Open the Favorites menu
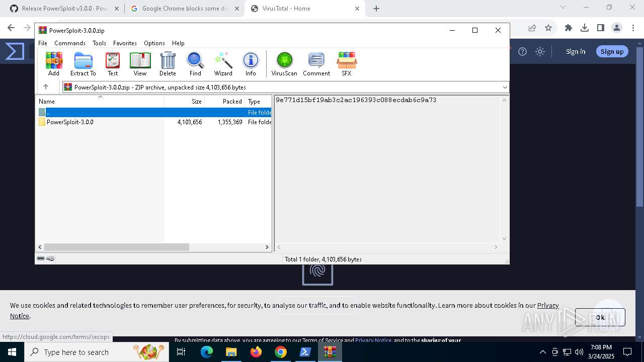 point(125,43)
